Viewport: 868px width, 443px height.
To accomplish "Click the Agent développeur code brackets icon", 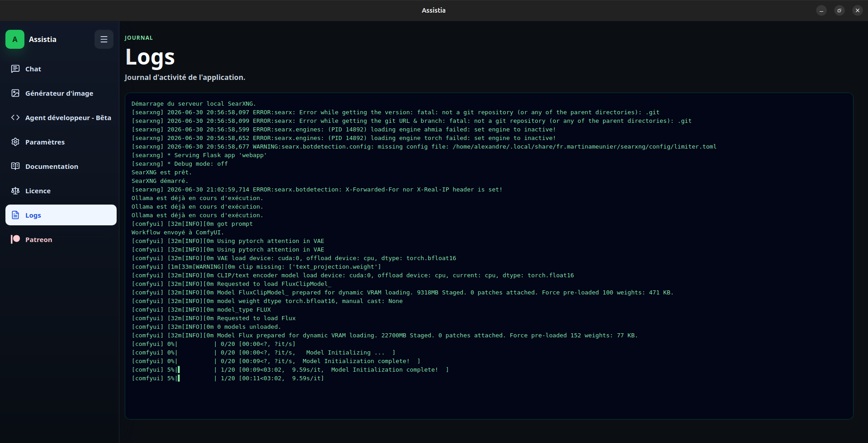I will pyautogui.click(x=15, y=117).
